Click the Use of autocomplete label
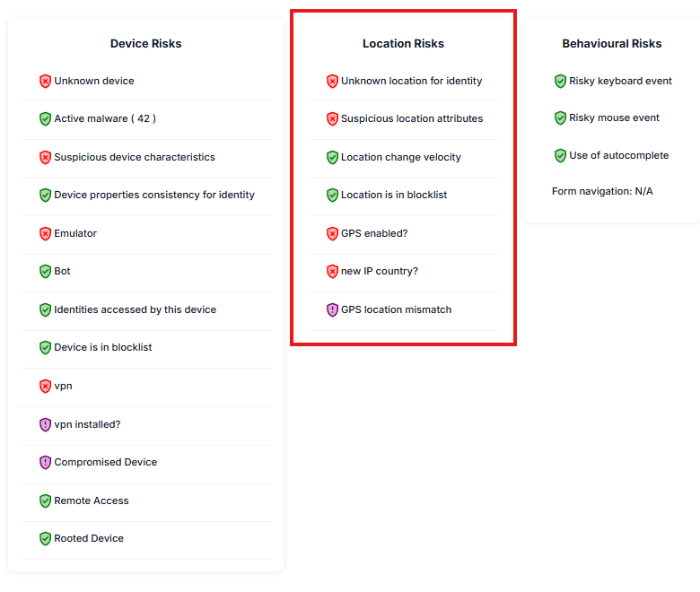Screen dimensions: 700x592 tap(618, 155)
